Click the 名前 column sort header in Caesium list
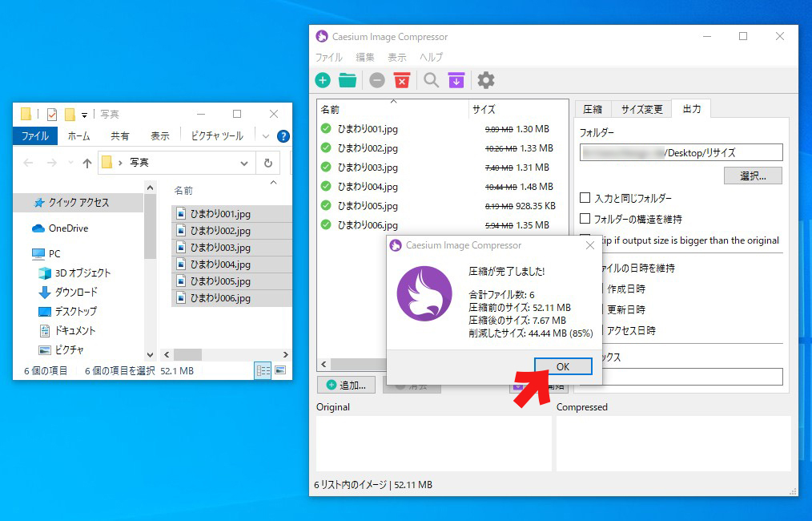 pos(393,109)
